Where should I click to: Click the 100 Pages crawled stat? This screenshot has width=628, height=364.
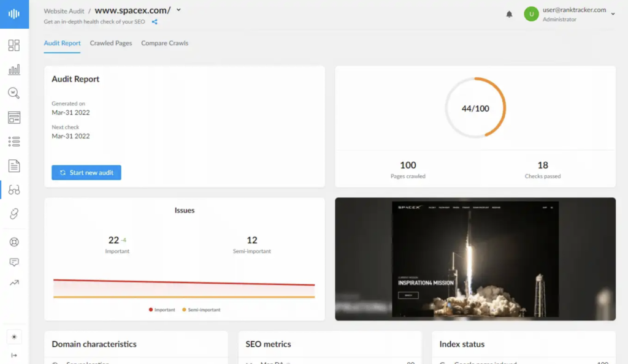click(x=408, y=169)
